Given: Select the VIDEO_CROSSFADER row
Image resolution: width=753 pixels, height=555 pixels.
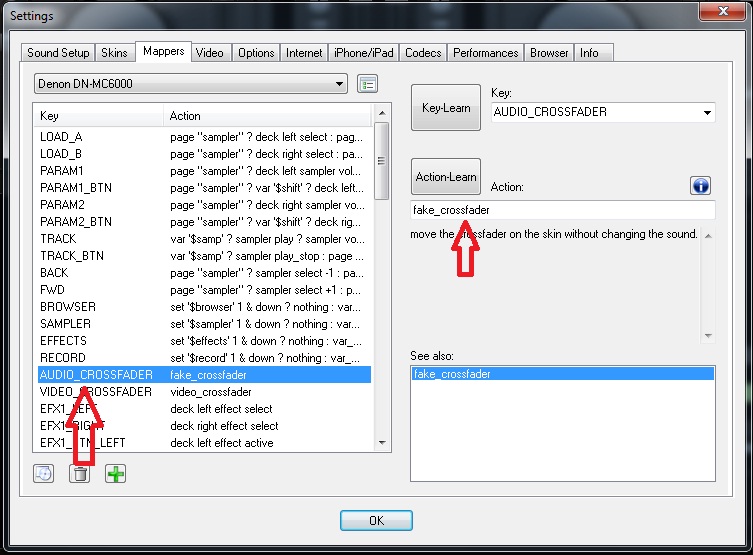Looking at the screenshot, I should coord(204,392).
